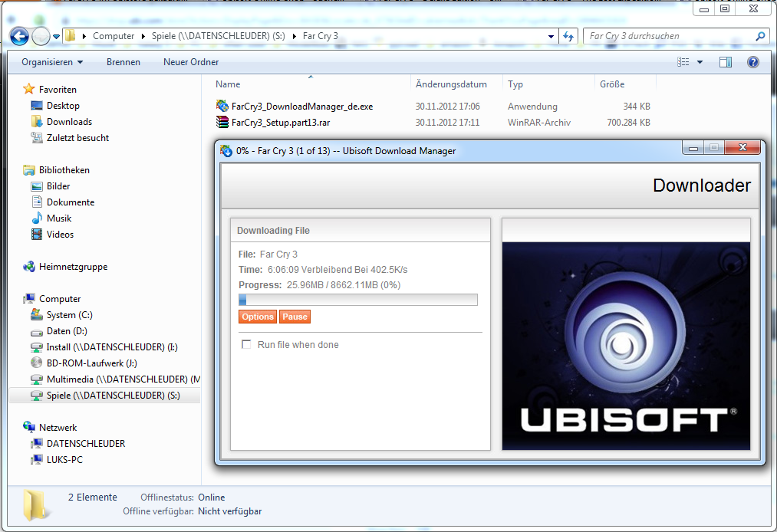Screen dimensions: 777x532
Task: Minimize the Ubisoft Download Manager window
Action: [693, 148]
